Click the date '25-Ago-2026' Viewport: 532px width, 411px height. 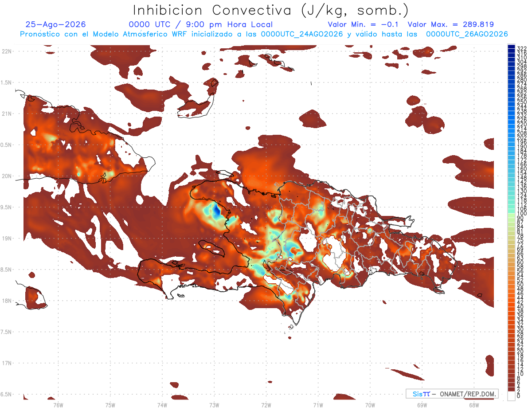56,24
